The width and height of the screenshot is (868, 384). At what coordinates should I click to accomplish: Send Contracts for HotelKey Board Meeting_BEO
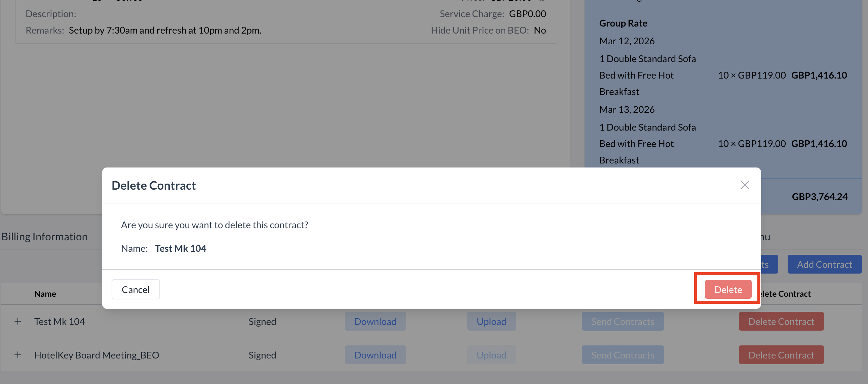pos(622,355)
